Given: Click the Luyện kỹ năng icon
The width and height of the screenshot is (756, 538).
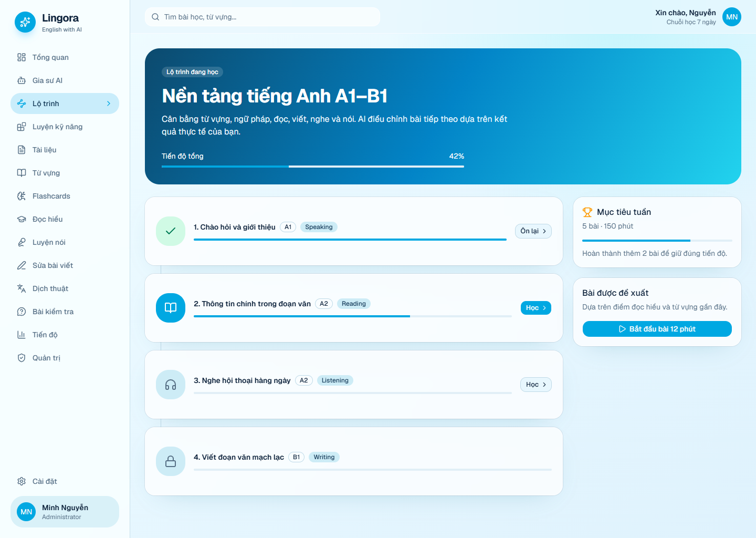Looking at the screenshot, I should click(22, 127).
